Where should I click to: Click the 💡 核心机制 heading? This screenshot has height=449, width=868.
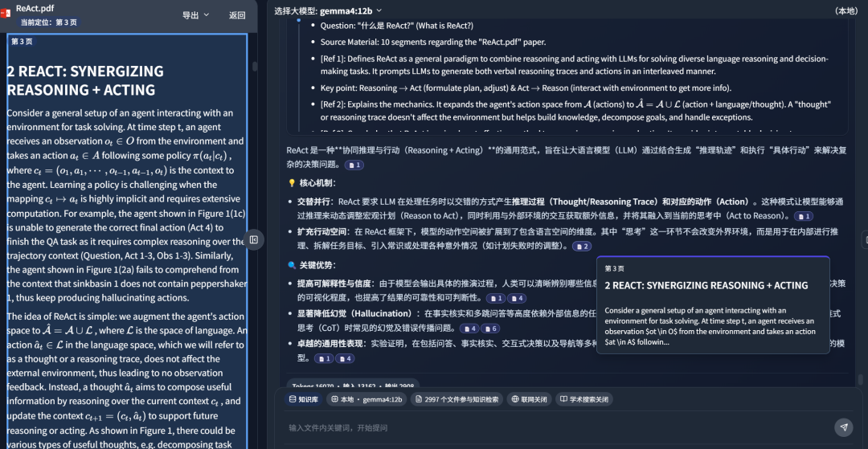(312, 183)
